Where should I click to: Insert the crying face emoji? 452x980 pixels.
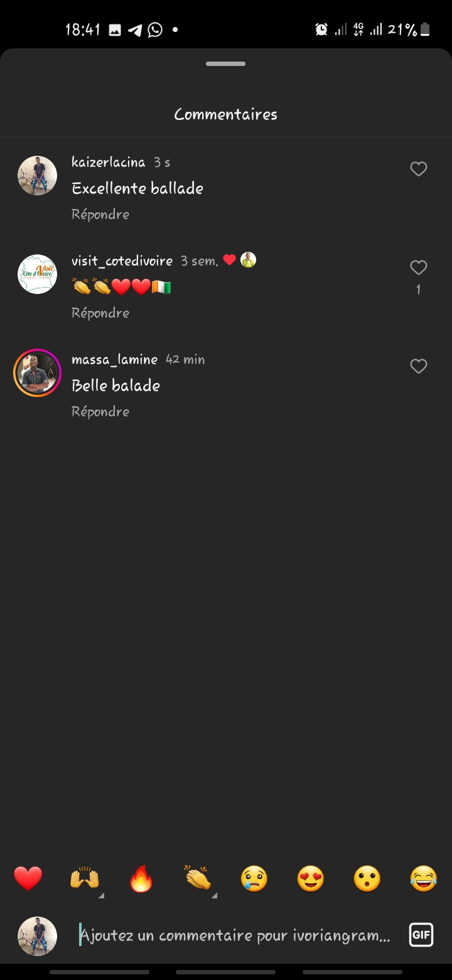[254, 878]
